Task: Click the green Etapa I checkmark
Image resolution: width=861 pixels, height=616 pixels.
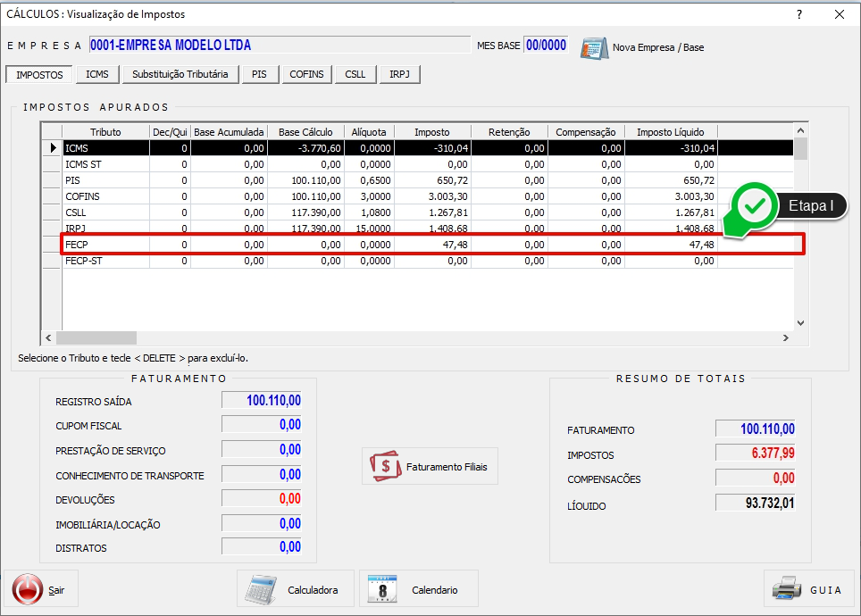Action: pos(756,206)
